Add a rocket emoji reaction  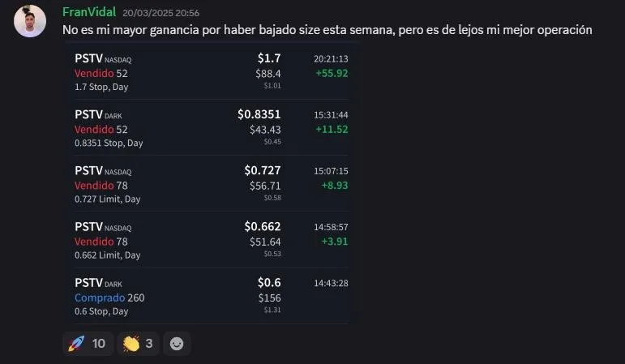pos(88,343)
